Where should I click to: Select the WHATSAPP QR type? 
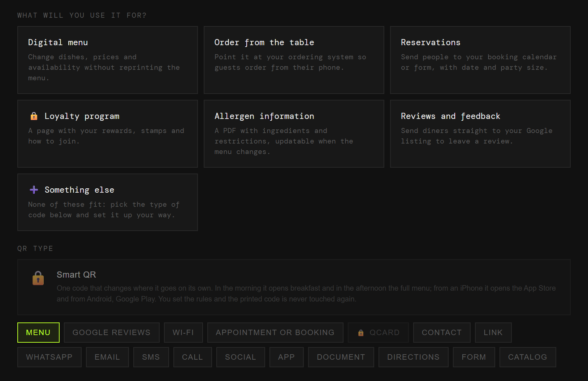49,357
